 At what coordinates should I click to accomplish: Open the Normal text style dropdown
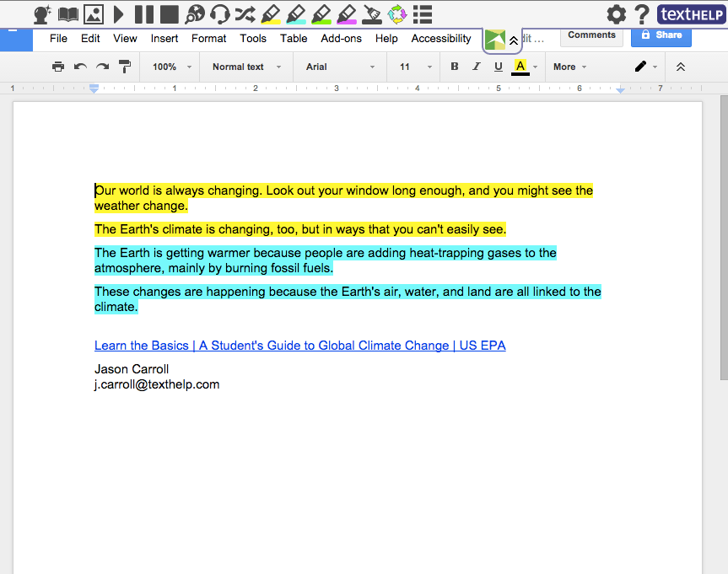click(x=245, y=67)
